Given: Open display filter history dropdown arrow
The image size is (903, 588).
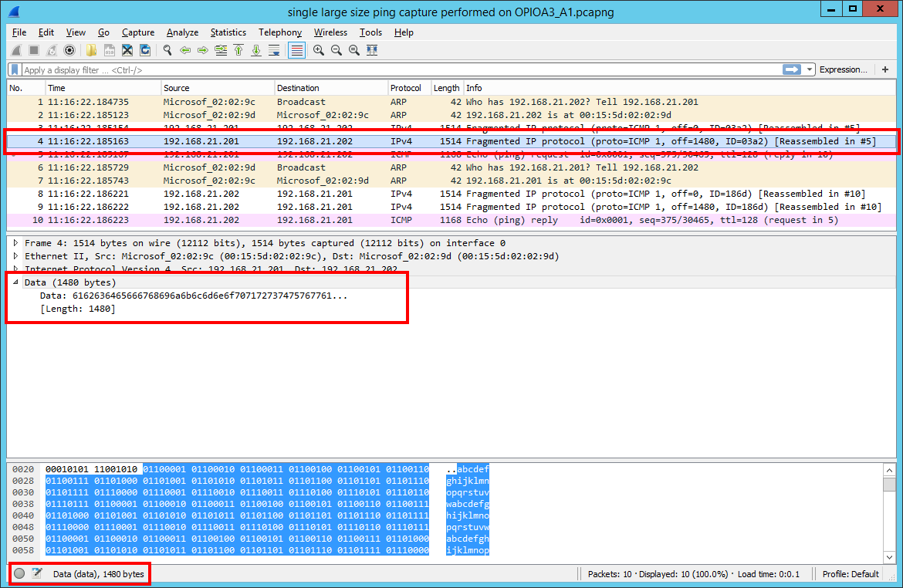Looking at the screenshot, I should point(810,69).
